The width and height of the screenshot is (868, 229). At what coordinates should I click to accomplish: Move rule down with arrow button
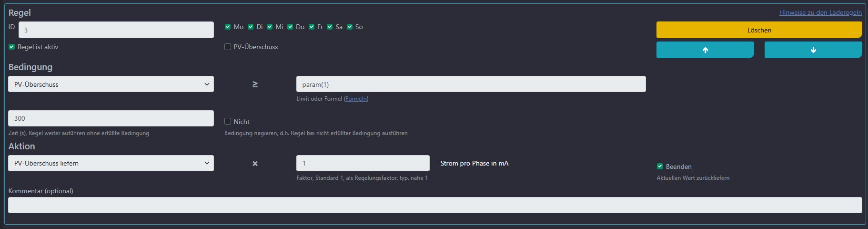[x=813, y=50]
